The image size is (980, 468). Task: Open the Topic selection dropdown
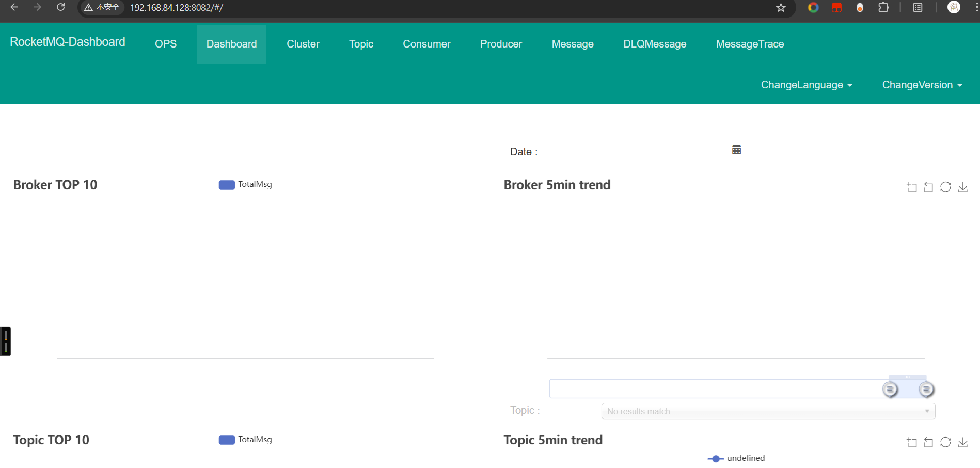coord(768,411)
